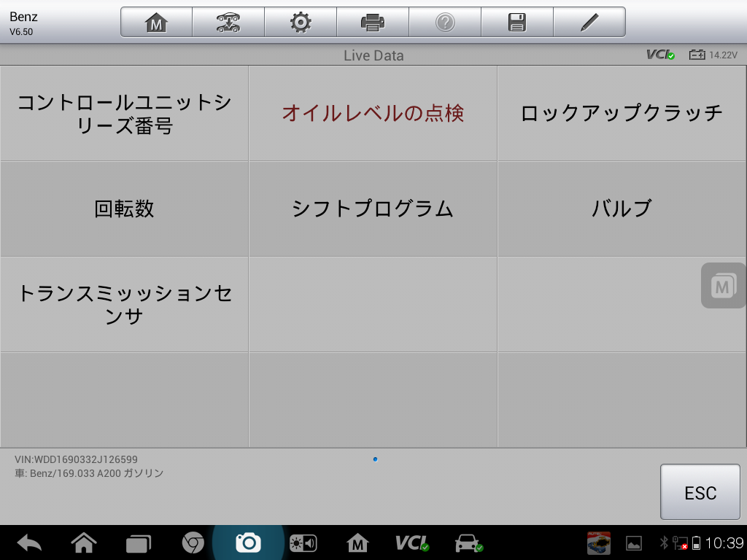The width and height of the screenshot is (747, 560).
Task: Open recent apps in navigation bar
Action: click(138, 543)
